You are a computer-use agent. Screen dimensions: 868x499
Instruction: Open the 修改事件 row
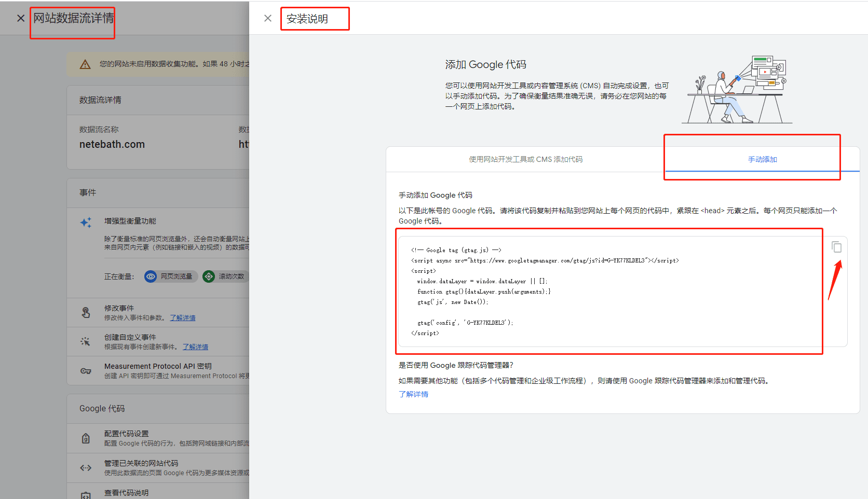[x=158, y=312]
